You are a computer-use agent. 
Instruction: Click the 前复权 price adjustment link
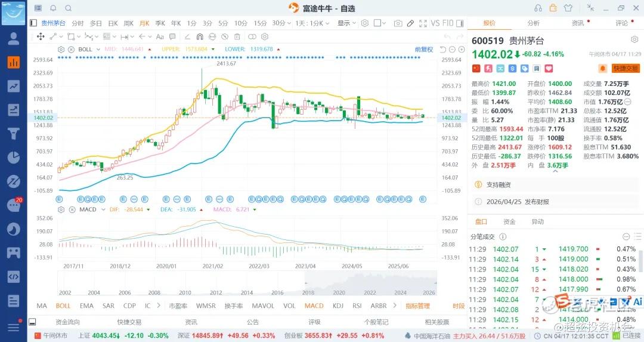click(x=424, y=50)
